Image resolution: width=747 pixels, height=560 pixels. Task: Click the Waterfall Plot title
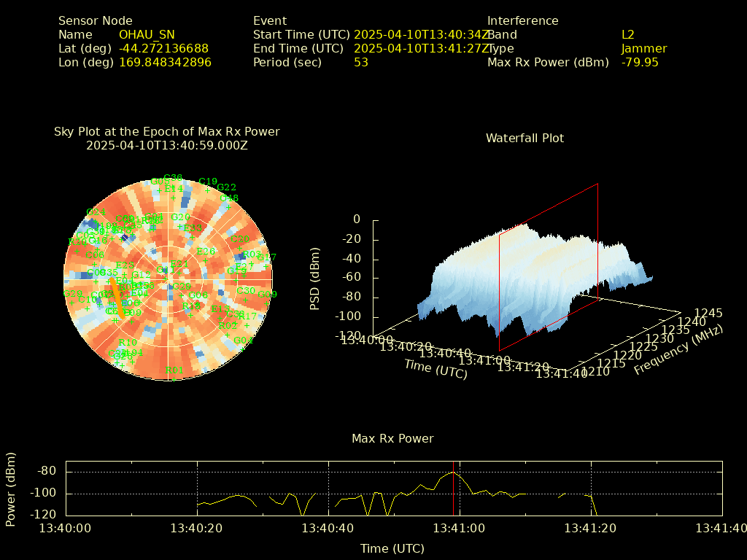525,138
